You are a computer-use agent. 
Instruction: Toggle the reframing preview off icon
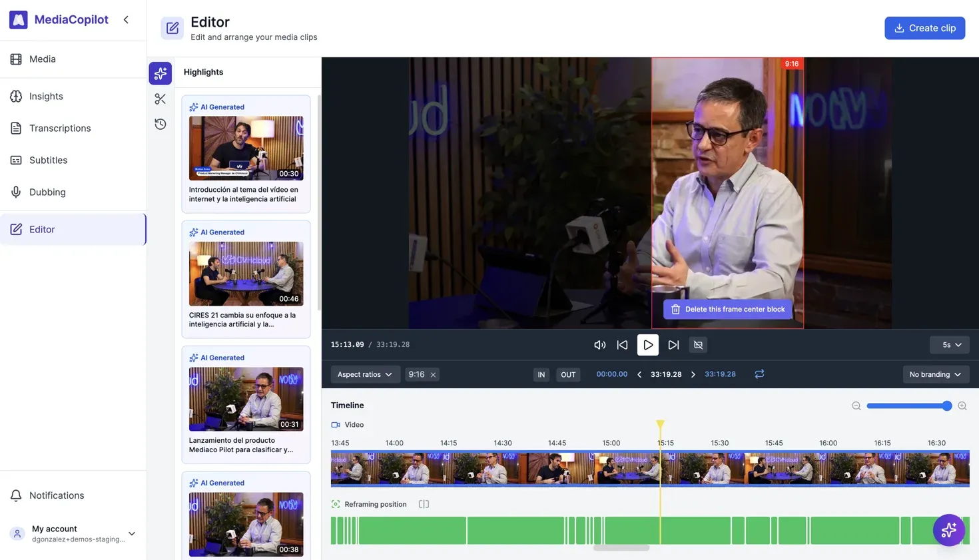698,345
